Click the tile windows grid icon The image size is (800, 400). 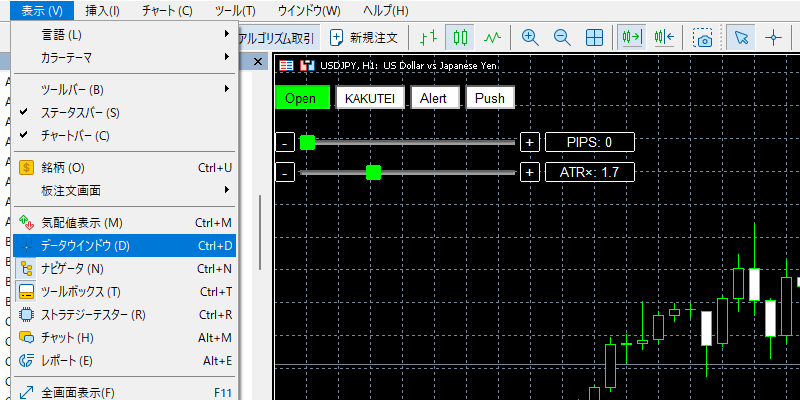coord(594,38)
